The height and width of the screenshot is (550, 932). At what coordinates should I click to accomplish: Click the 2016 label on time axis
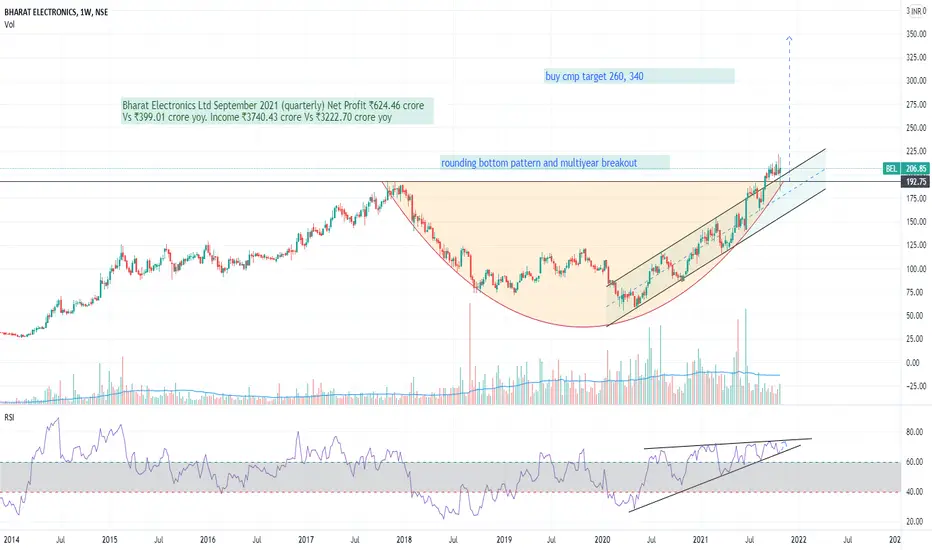pos(208,540)
